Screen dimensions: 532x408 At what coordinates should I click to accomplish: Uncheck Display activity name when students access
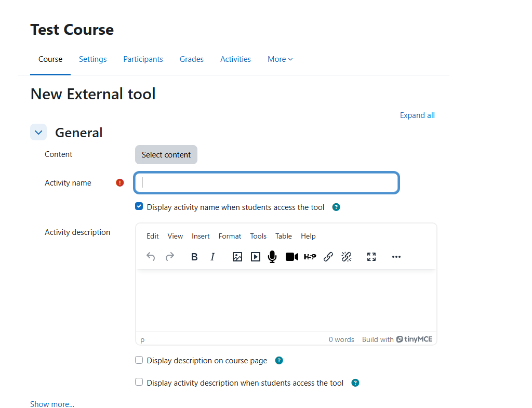pyautogui.click(x=139, y=206)
